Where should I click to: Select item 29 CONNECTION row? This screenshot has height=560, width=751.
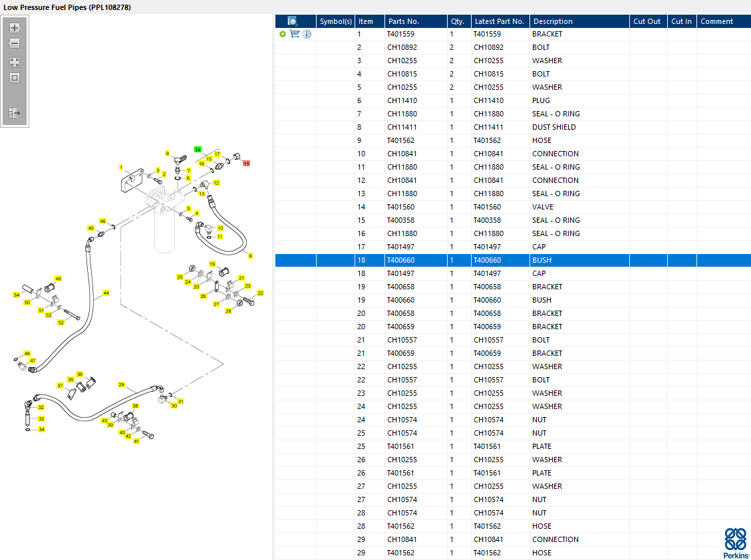513,539
